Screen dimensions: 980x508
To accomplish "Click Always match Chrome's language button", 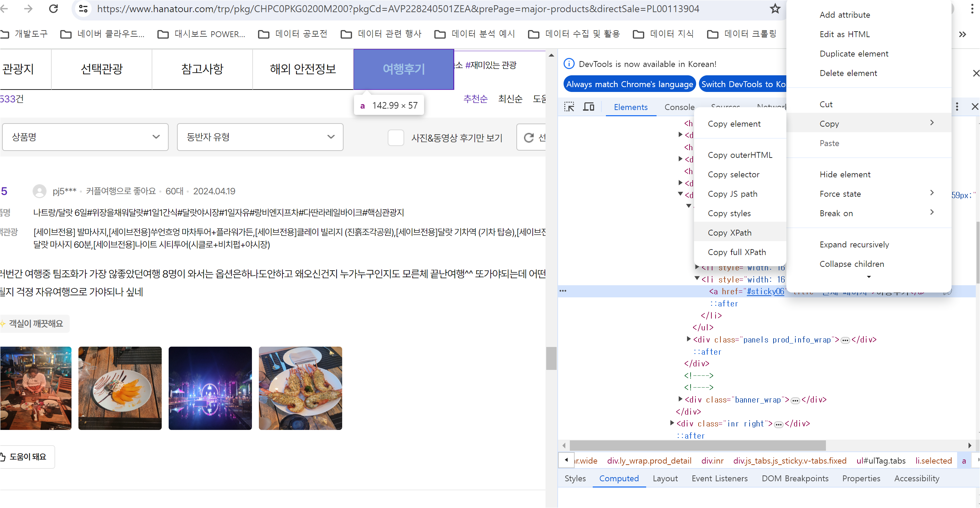I will (x=629, y=84).
